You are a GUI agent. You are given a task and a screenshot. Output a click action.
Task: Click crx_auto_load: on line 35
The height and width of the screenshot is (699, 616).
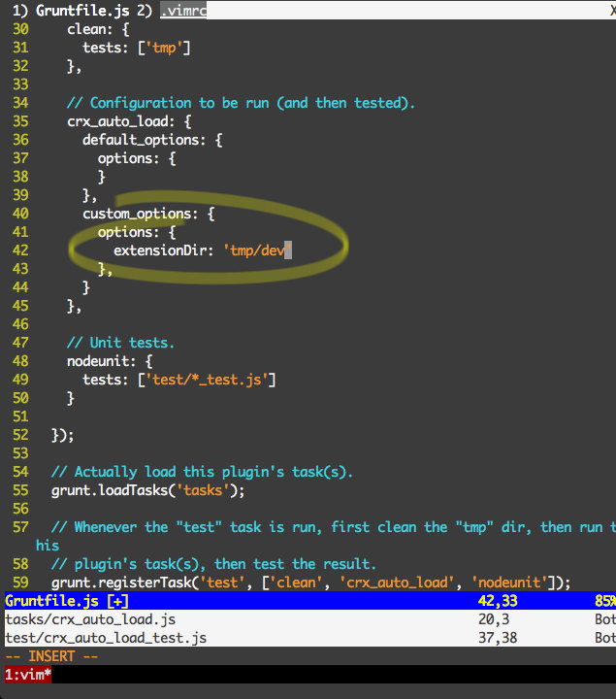pos(121,121)
